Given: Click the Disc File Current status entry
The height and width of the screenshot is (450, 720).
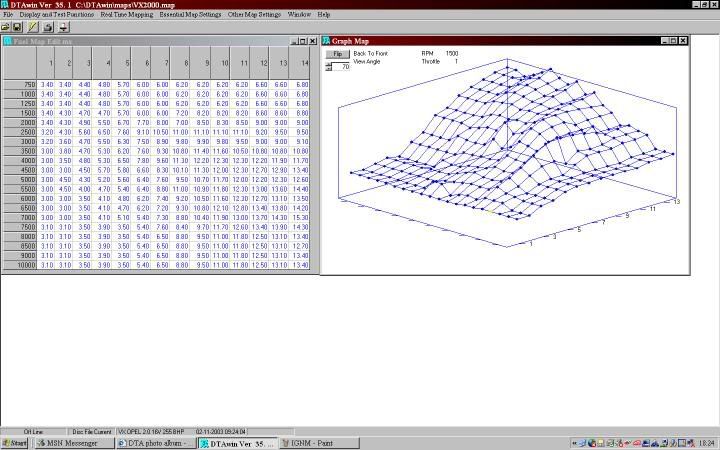Looking at the screenshot, I should point(92,432).
